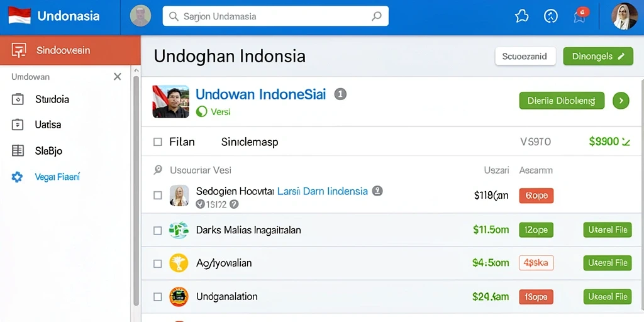644x322 pixels.
Task: Tick the Agyovialian row checkbox
Action: [x=158, y=264]
